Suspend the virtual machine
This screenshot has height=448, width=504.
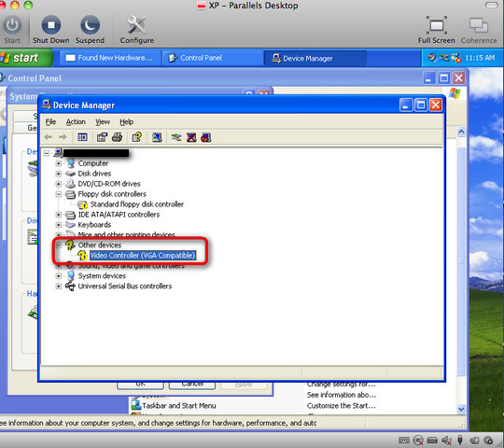pyautogui.click(x=90, y=30)
